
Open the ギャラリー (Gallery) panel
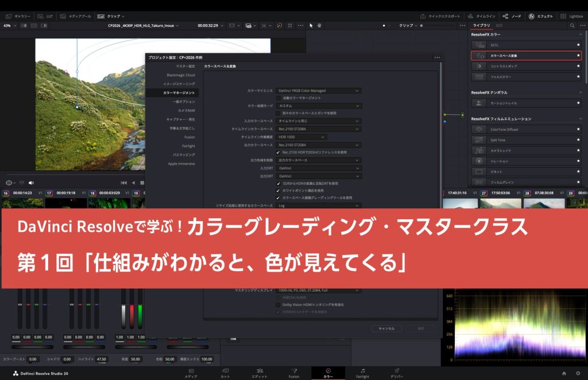point(18,16)
